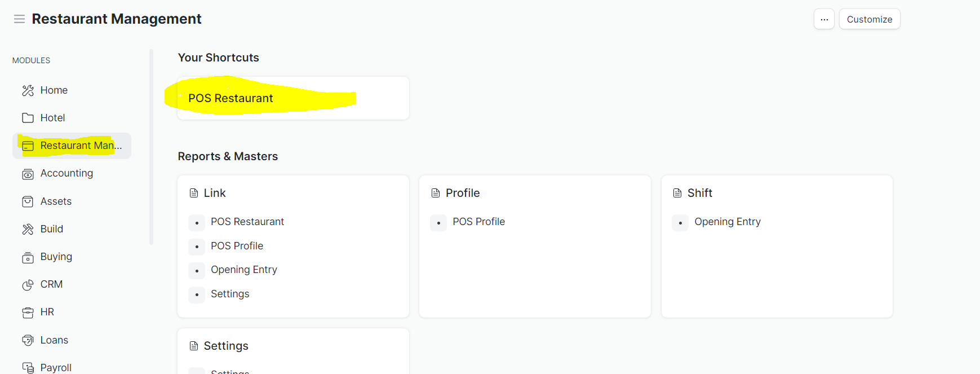The image size is (980, 374).
Task: Click the Assets module icon
Action: tap(28, 201)
